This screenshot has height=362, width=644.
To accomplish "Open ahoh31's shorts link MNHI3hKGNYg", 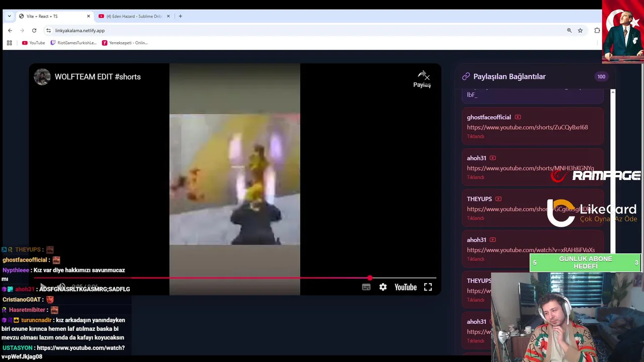I will tap(530, 168).
